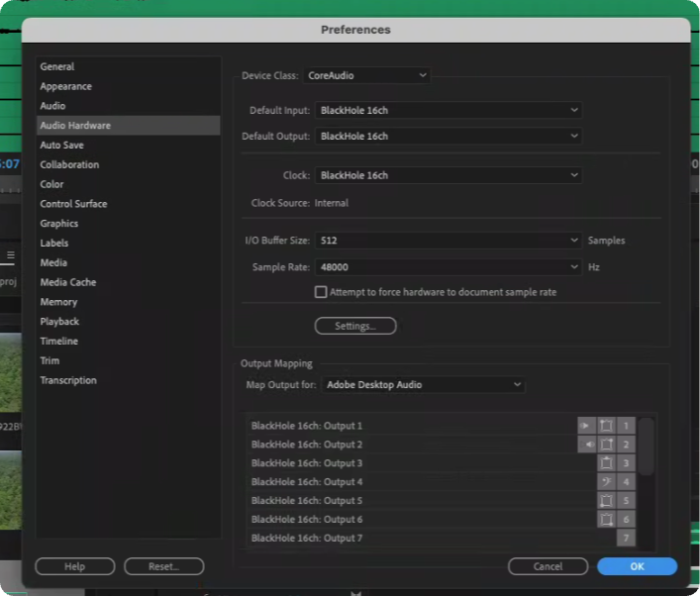Viewport: 700px width, 596px height.
Task: Click center surround channel icon on Output 3
Action: [x=606, y=463]
